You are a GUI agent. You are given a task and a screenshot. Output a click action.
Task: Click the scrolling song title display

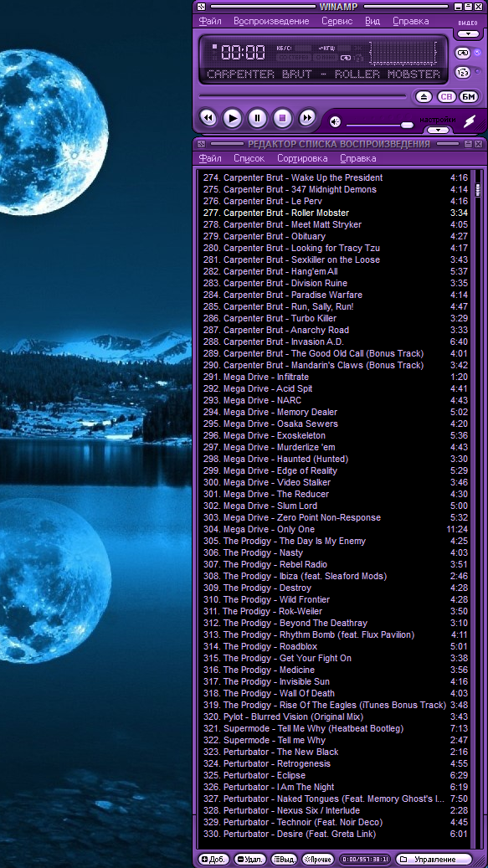324,74
